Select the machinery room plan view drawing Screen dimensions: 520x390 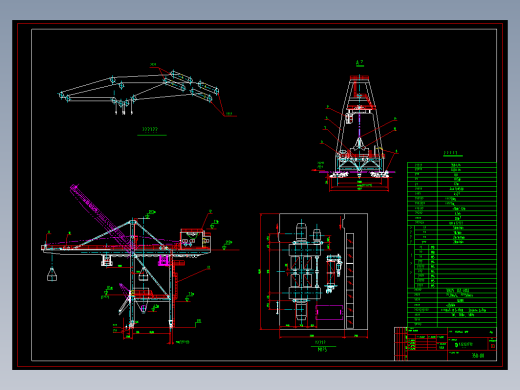point(314,275)
